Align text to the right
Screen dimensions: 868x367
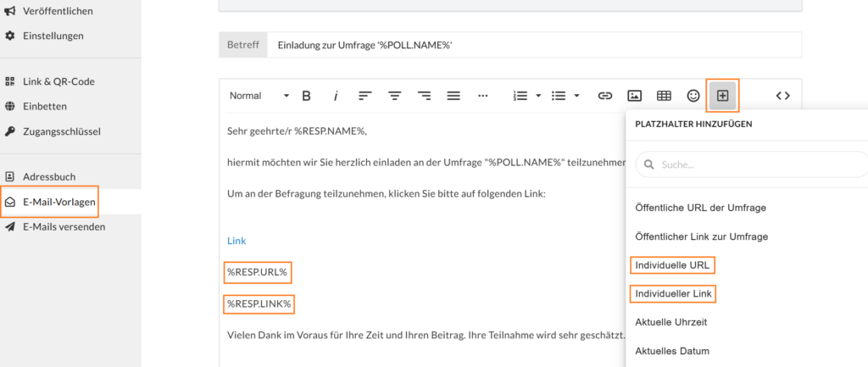(x=424, y=96)
